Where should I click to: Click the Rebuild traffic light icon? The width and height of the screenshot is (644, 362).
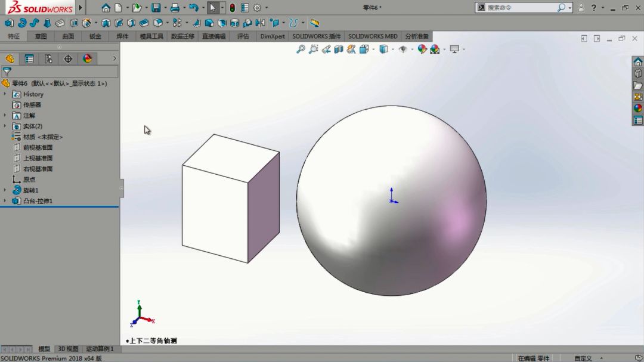(x=232, y=8)
